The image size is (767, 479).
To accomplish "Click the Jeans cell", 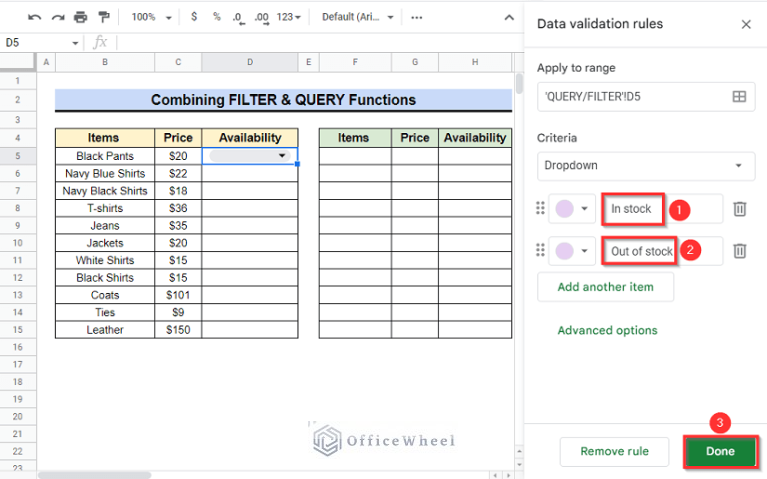I will pos(105,226).
